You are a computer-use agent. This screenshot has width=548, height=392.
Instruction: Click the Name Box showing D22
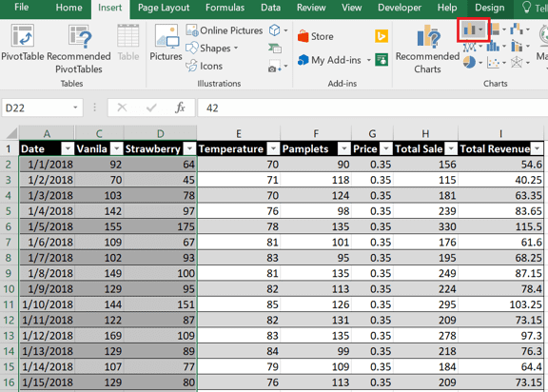point(36,108)
